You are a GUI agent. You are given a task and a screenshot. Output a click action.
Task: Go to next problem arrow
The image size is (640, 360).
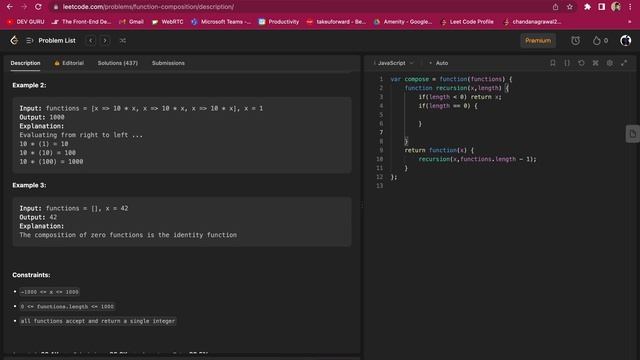[x=105, y=41]
